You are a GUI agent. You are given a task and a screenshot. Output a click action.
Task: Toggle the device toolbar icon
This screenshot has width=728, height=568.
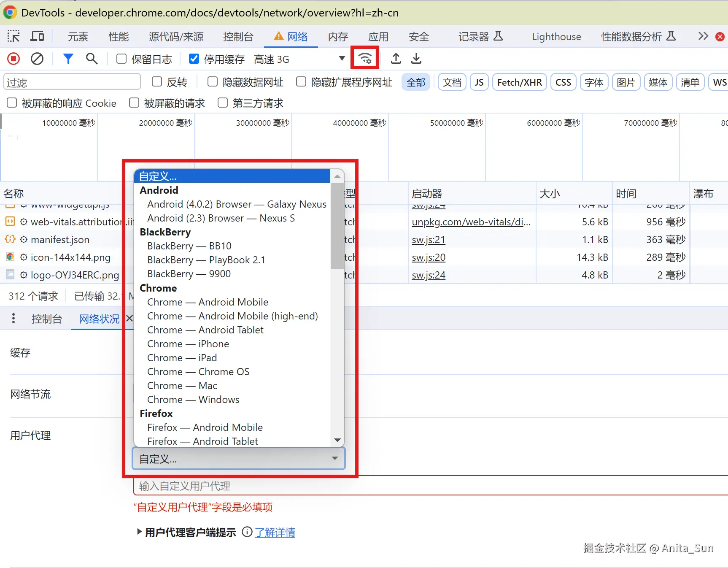click(x=37, y=37)
